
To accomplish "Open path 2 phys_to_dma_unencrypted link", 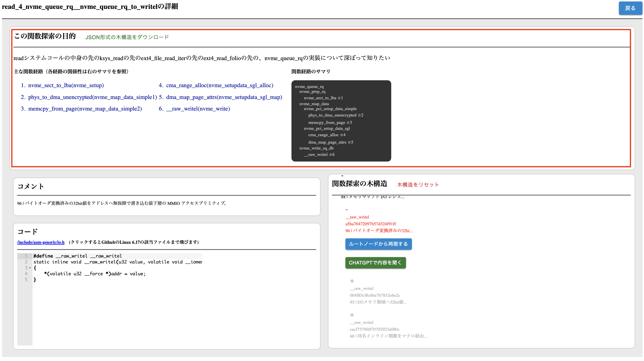I will point(92,97).
